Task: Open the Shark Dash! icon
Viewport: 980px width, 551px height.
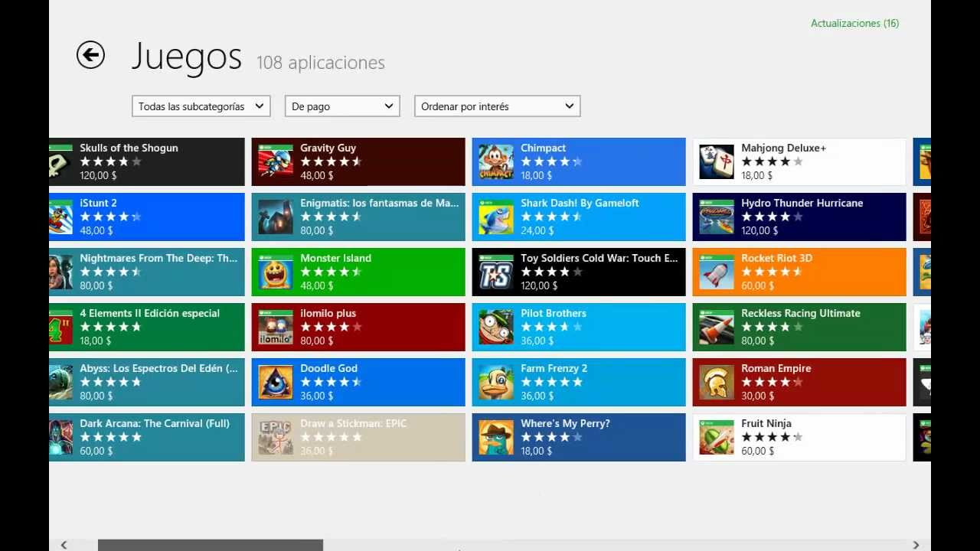Action: (496, 217)
